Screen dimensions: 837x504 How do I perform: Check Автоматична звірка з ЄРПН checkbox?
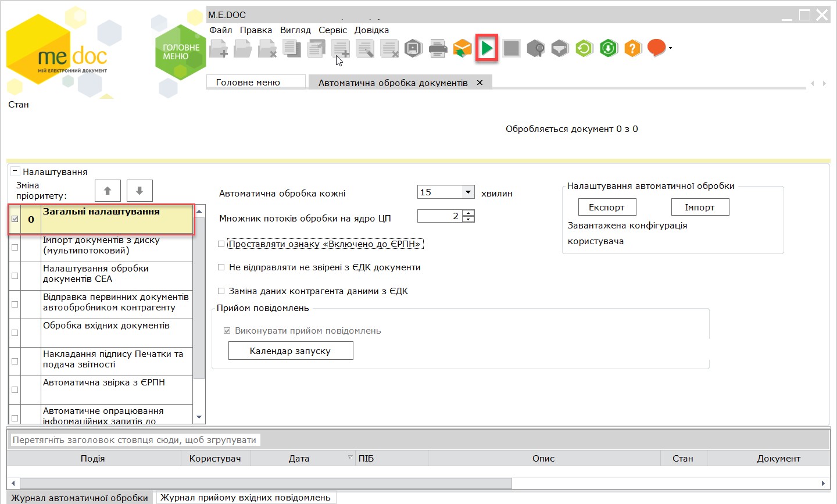point(15,389)
